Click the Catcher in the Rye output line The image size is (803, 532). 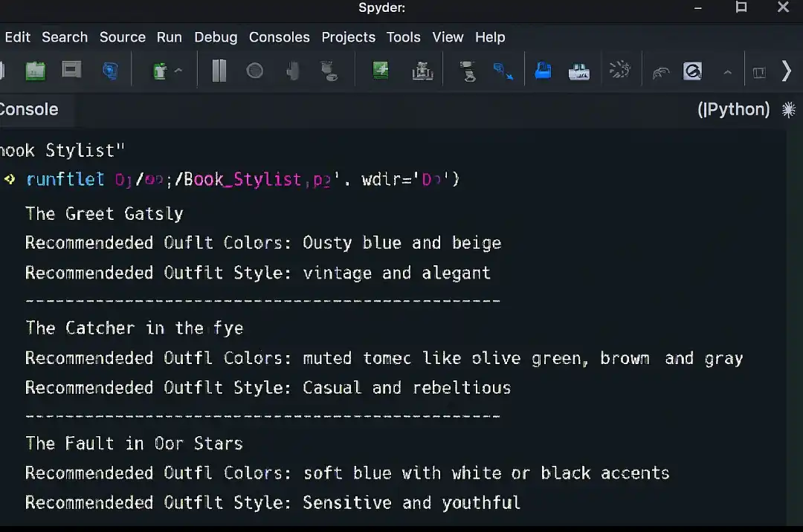click(134, 328)
